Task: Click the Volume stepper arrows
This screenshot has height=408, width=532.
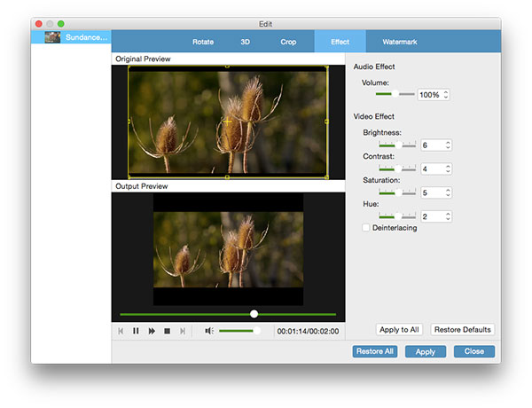Action: click(446, 95)
